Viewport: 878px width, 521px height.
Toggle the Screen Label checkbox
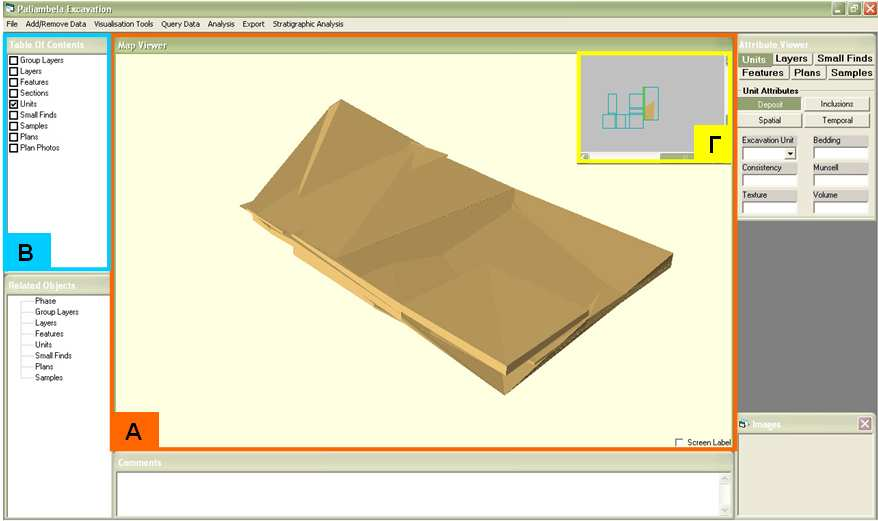tap(679, 443)
